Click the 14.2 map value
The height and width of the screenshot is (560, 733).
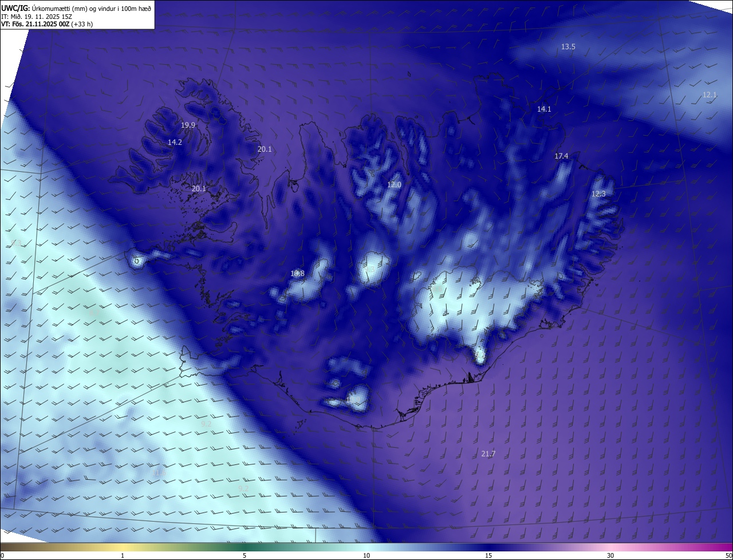(175, 143)
